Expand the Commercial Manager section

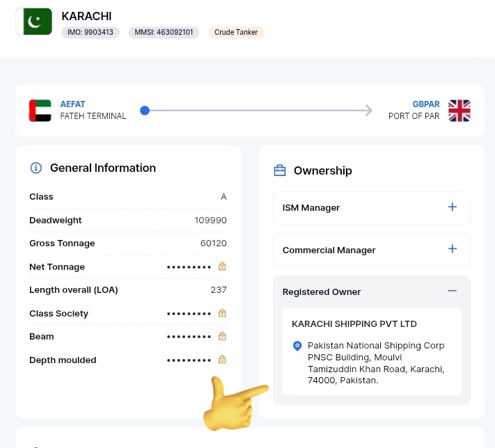453,249
